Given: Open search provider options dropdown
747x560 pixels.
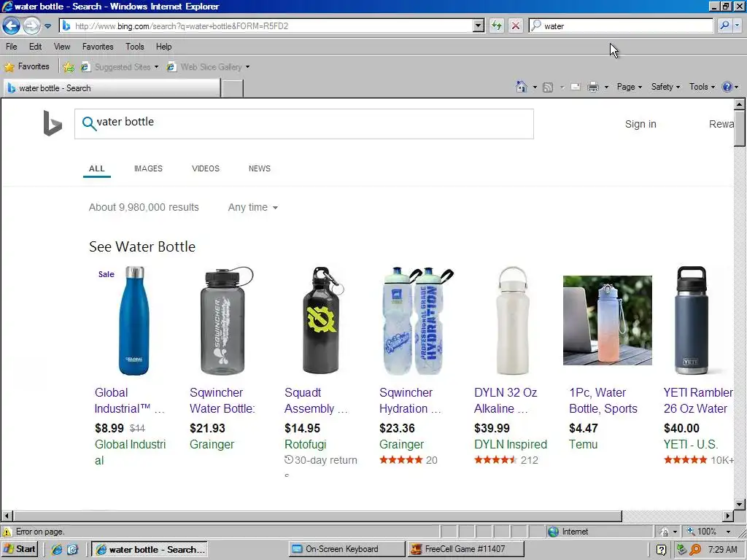Looking at the screenshot, I should tap(738, 26).
